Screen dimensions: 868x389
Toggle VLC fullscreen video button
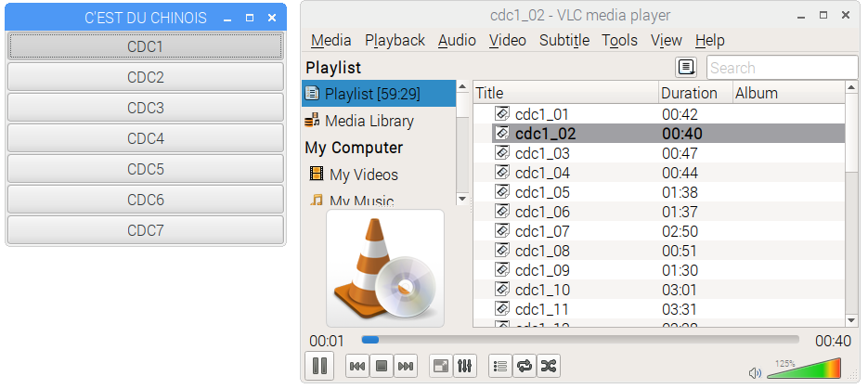point(441,366)
